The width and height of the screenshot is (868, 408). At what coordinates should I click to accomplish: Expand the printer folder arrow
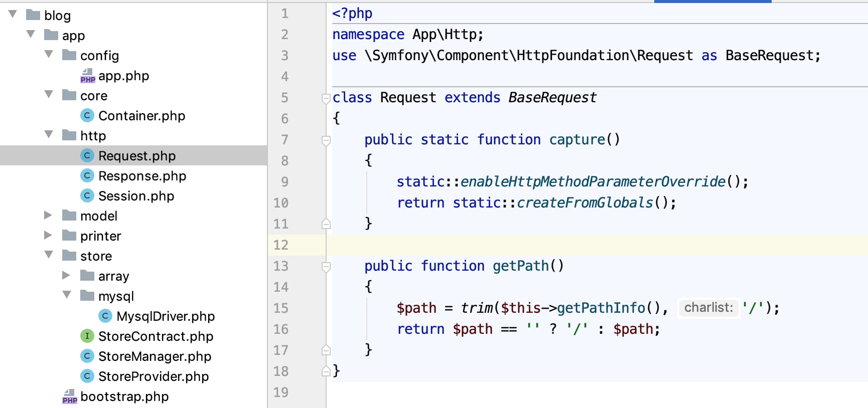(48, 235)
